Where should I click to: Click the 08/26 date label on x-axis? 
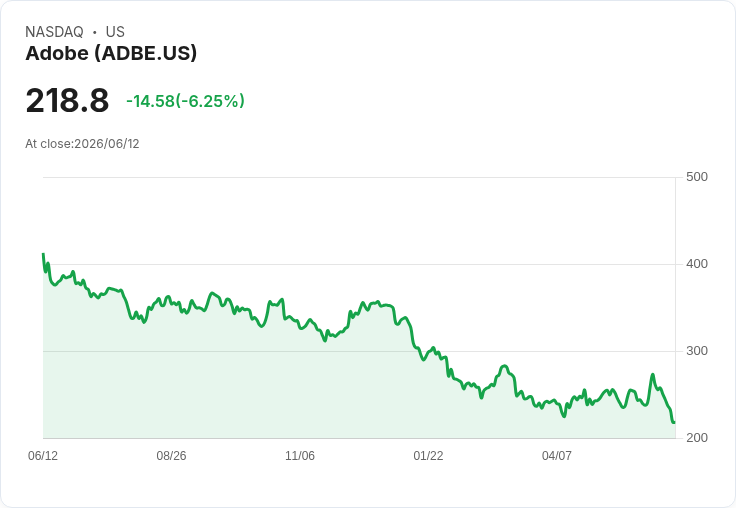[171, 456]
